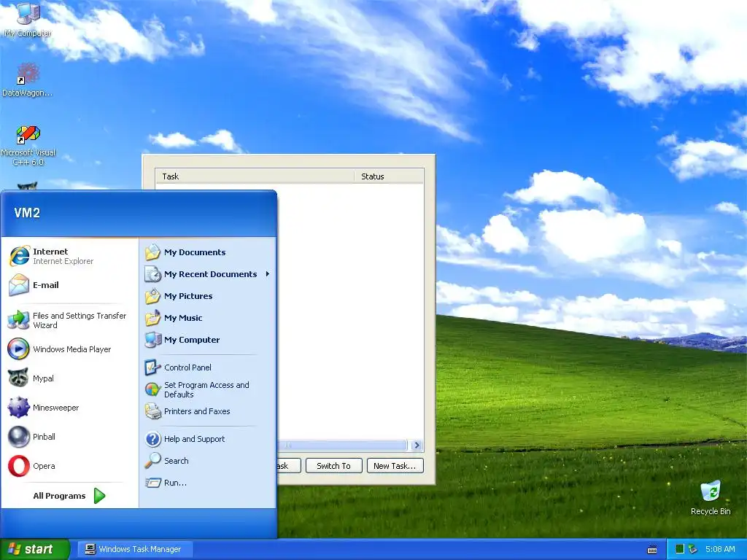Click the Task column header

point(255,176)
